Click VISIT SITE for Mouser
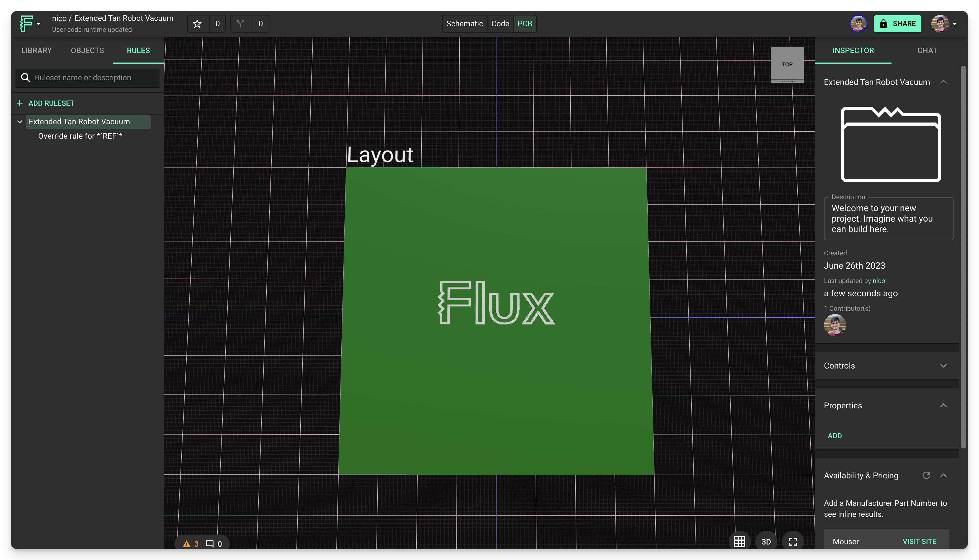Viewport: 979px width, 560px height. 919,541
